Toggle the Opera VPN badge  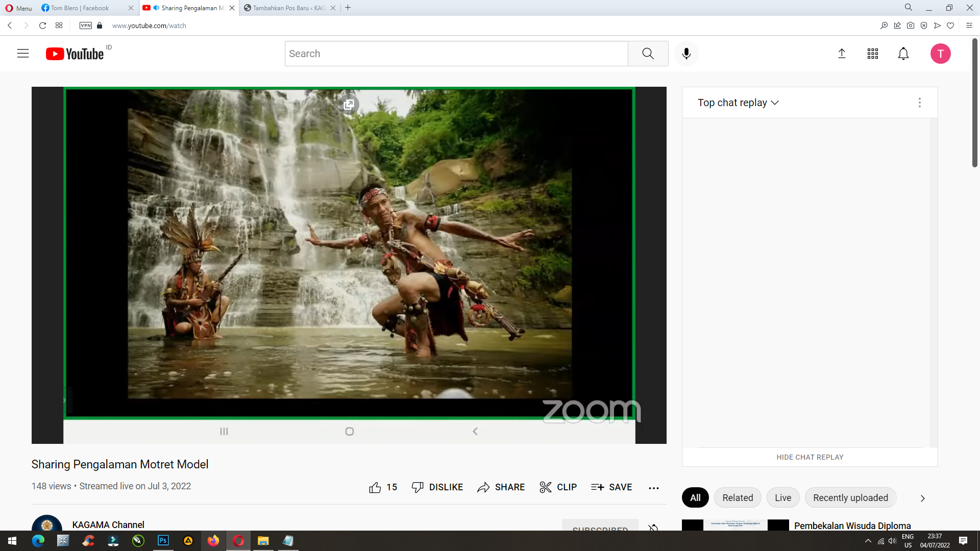tap(86, 26)
